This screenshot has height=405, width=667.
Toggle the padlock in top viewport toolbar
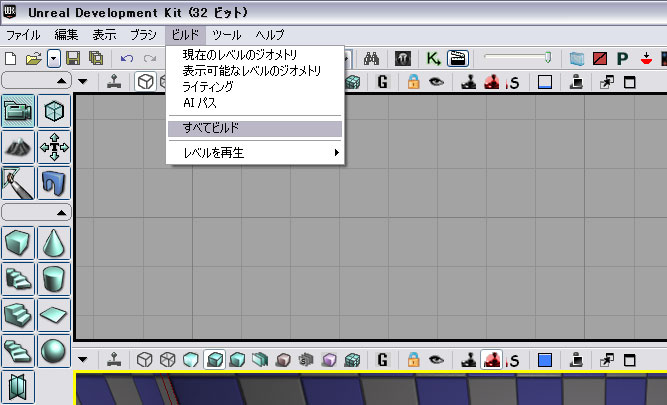pyautogui.click(x=413, y=82)
